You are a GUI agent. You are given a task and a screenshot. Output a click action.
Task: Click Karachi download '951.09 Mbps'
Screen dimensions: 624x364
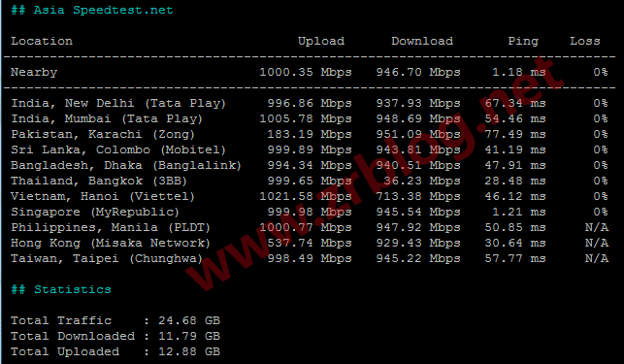(418, 134)
